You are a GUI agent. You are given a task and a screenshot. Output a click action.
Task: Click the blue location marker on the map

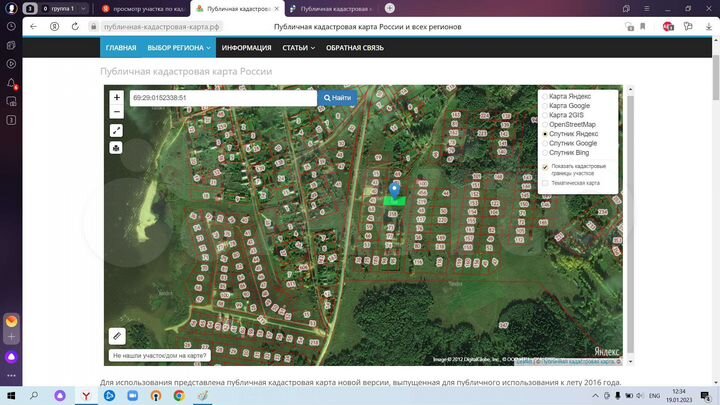tap(395, 187)
